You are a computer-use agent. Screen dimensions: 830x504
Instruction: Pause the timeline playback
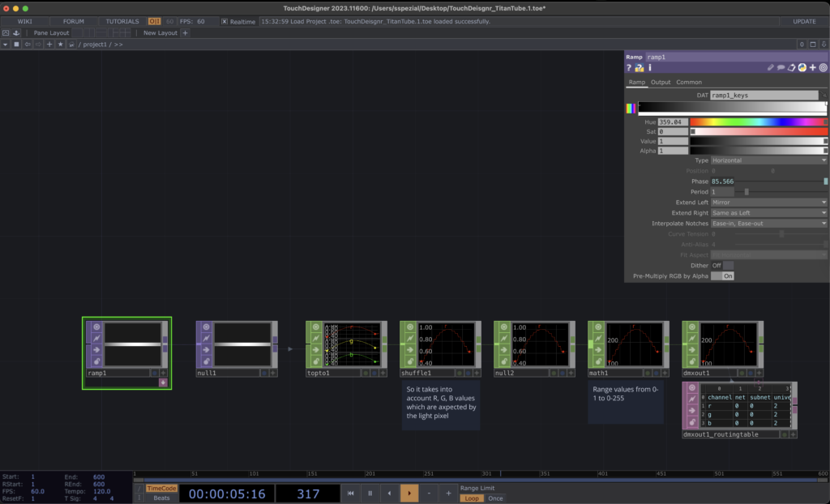(370, 493)
